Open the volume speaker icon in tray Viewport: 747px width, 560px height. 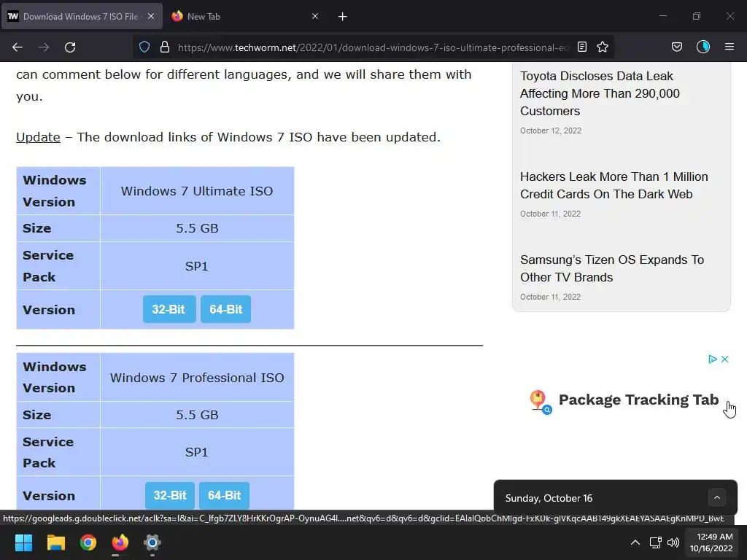coord(673,542)
